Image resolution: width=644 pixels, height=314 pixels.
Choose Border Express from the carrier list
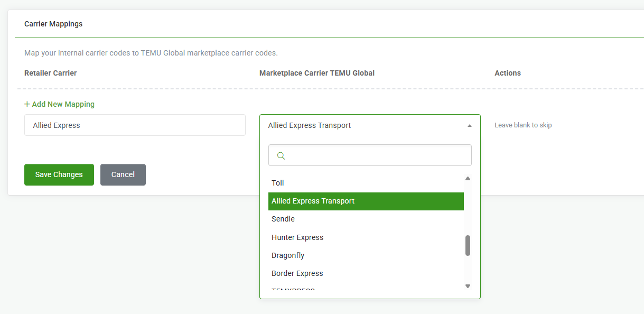366,273
